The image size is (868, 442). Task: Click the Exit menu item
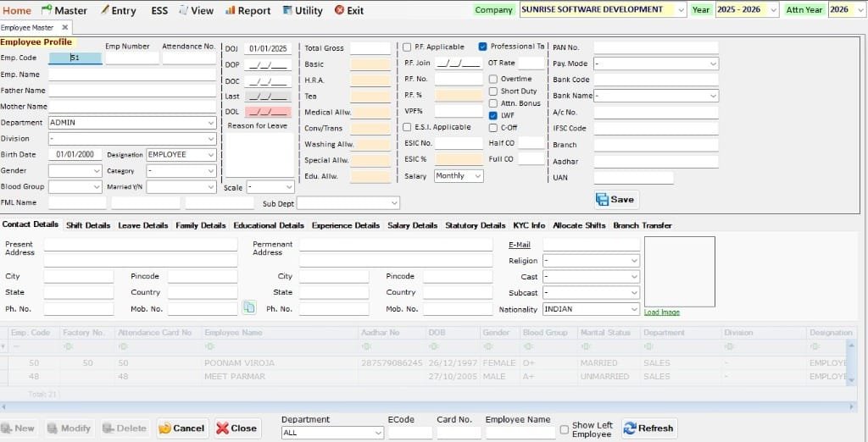coord(349,10)
